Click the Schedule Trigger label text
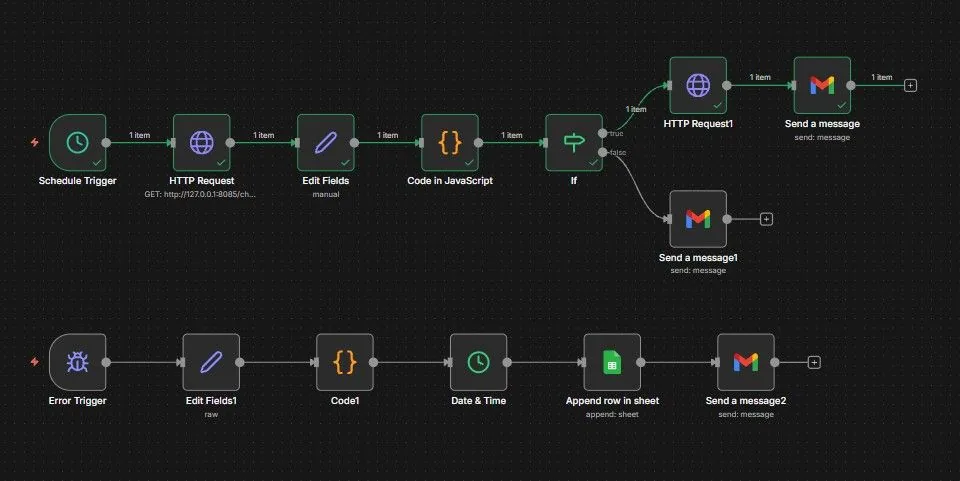 coord(78,181)
